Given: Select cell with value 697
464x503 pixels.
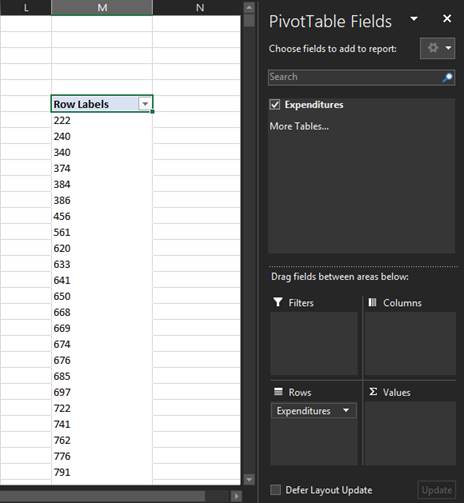Looking at the screenshot, I should point(102,392).
